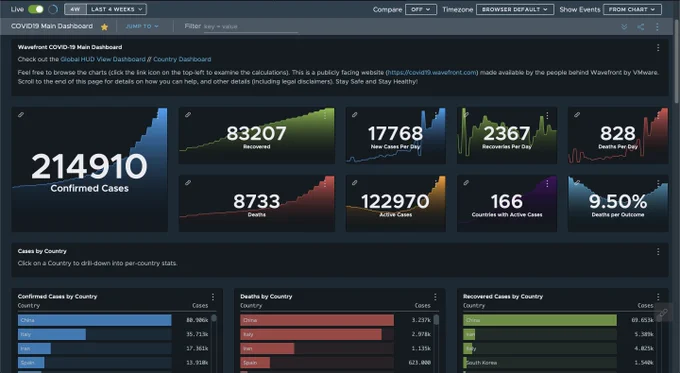Viewport: 680px width, 373px height.
Task: Open kebab menu on 8733 Deaths chart
Action: pyautogui.click(x=325, y=184)
